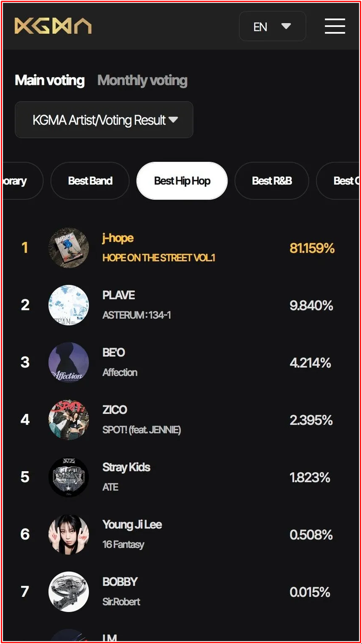Open the EN language dropdown
Screen dimensions: 362x644
point(272,26)
